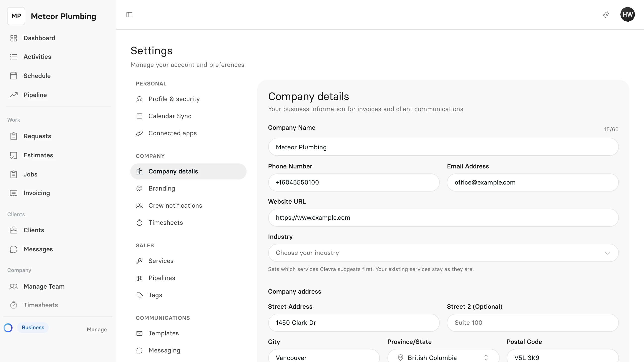Click the industry dropdown chevron arrow
Image resolution: width=644 pixels, height=362 pixels.
(x=607, y=253)
